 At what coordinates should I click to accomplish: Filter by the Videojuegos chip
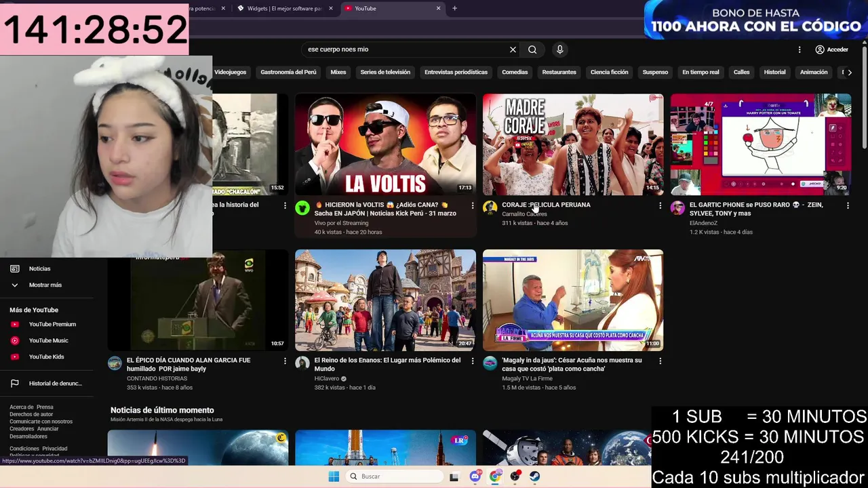coord(230,72)
